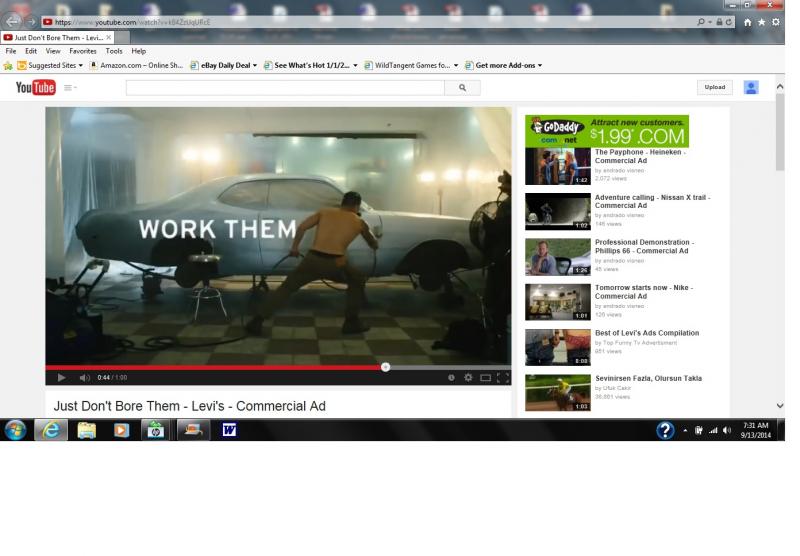Click the taskbar help question mark icon
The width and height of the screenshot is (800, 556).
point(665,431)
